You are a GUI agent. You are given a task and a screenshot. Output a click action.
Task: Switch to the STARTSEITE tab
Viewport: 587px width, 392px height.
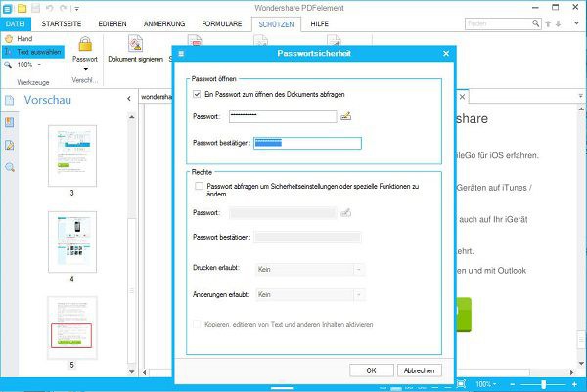pos(62,23)
